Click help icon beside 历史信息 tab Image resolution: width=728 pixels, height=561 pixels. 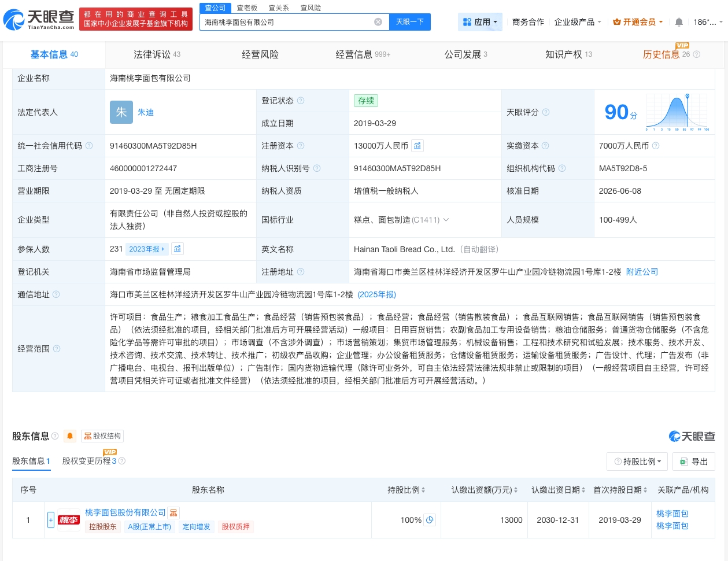click(x=697, y=54)
